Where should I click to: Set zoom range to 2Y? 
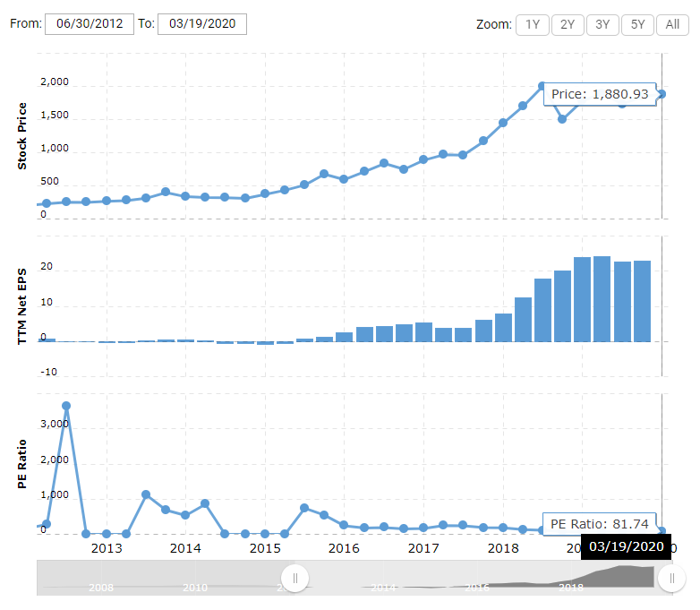(x=568, y=24)
